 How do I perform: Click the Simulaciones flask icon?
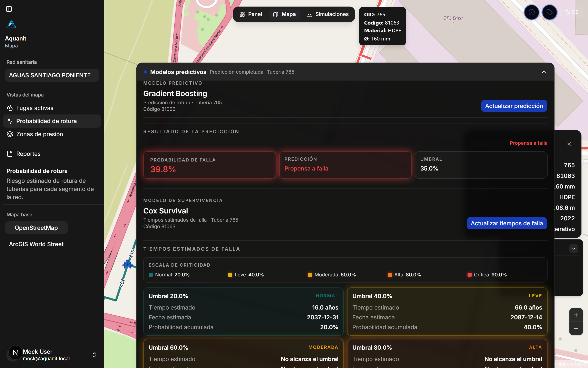[309, 14]
